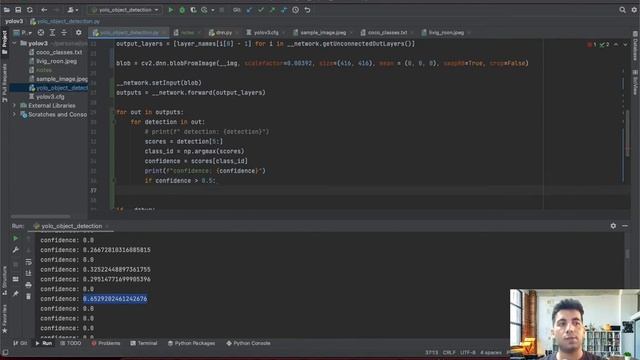Clear all console output trash icon
Image resolution: width=640 pixels, height=360 pixels.
click(28, 296)
